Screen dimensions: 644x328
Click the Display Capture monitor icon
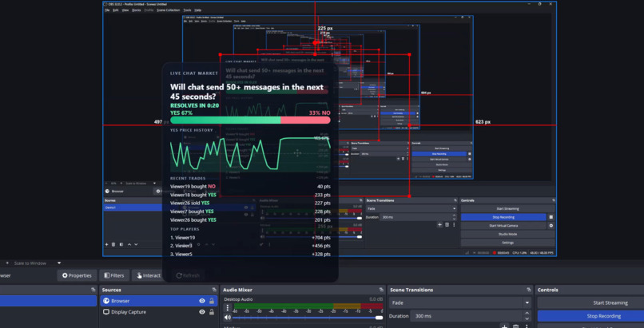point(106,312)
